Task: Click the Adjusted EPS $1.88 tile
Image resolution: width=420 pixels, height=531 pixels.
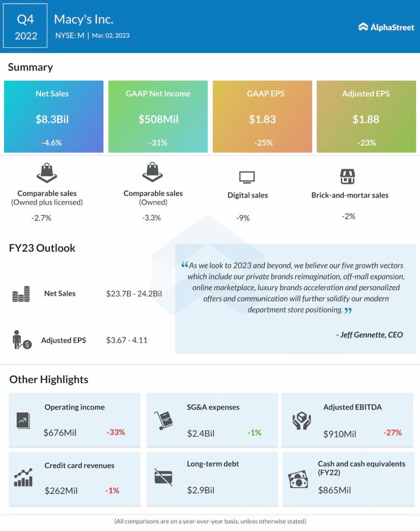Action: tap(366, 117)
